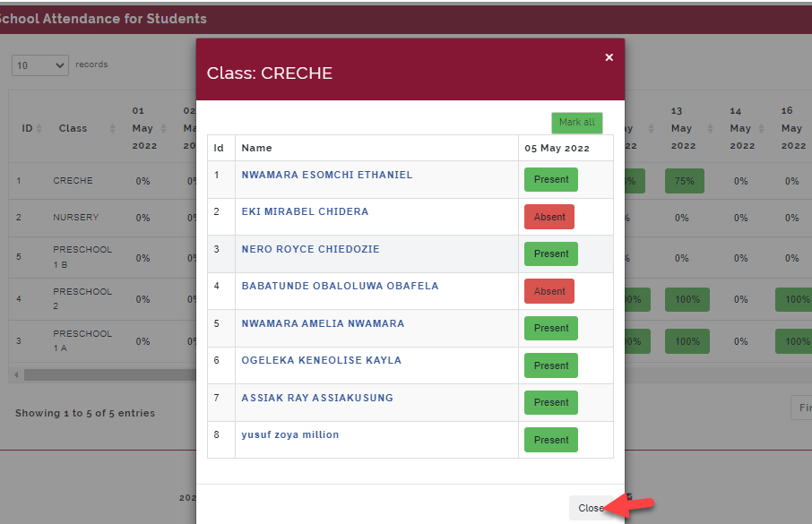
Task: Click the Class: CRECHE modal title
Action: tap(269, 73)
